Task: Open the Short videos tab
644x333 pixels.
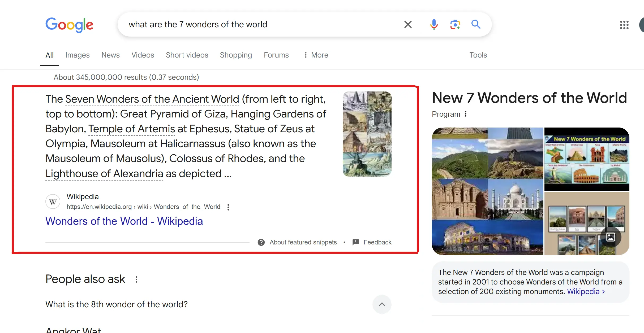Action: click(x=187, y=55)
